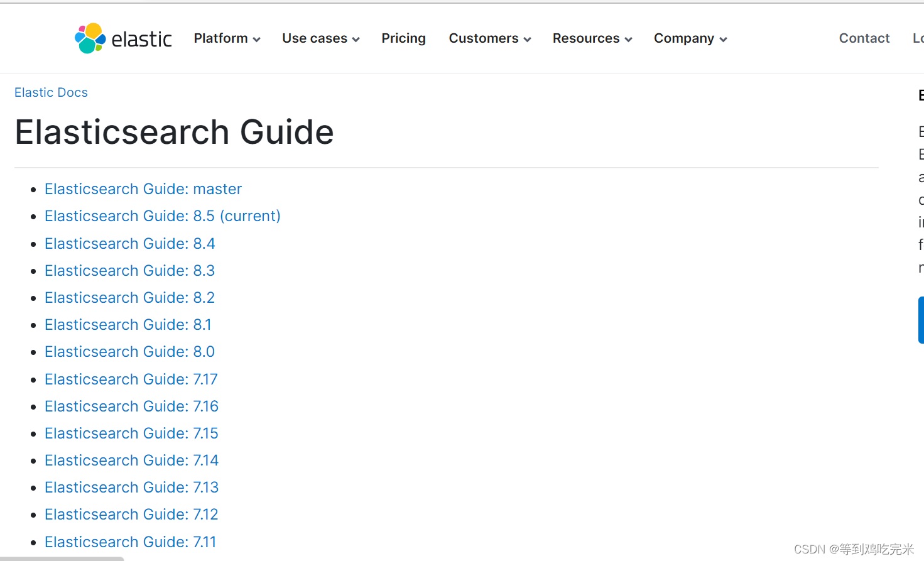Open Elasticsearch Guide: 8.0

130,352
